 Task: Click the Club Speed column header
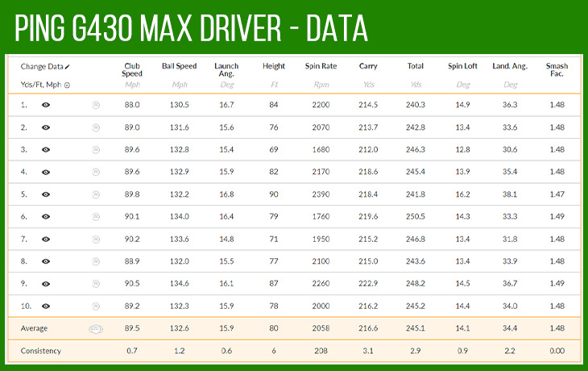[x=132, y=70]
